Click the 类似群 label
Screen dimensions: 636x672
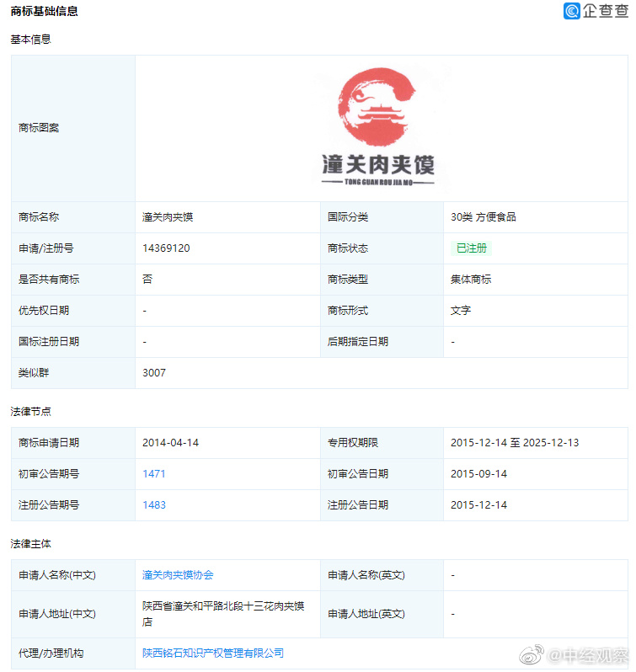34,373
